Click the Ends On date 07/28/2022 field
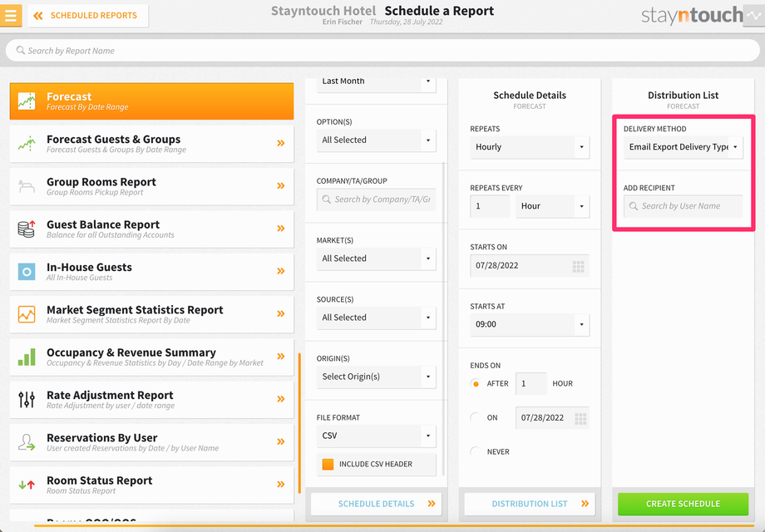The image size is (765, 532). [x=552, y=418]
